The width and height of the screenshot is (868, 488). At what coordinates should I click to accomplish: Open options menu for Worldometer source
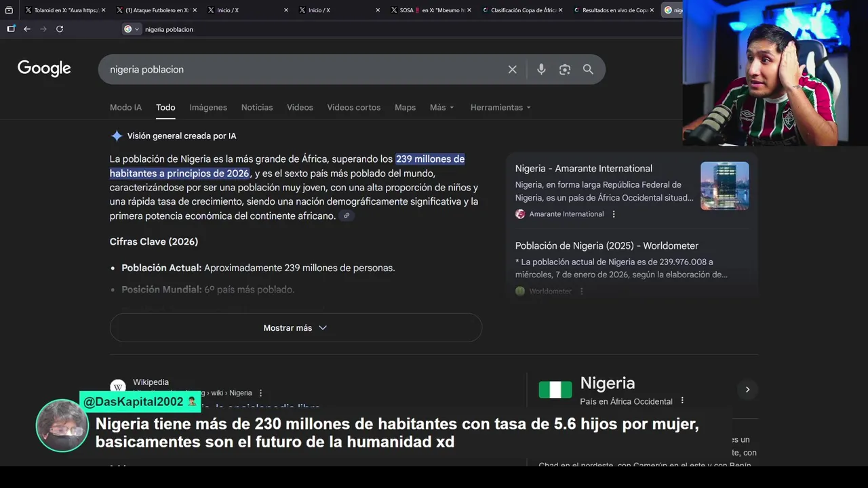click(x=581, y=291)
